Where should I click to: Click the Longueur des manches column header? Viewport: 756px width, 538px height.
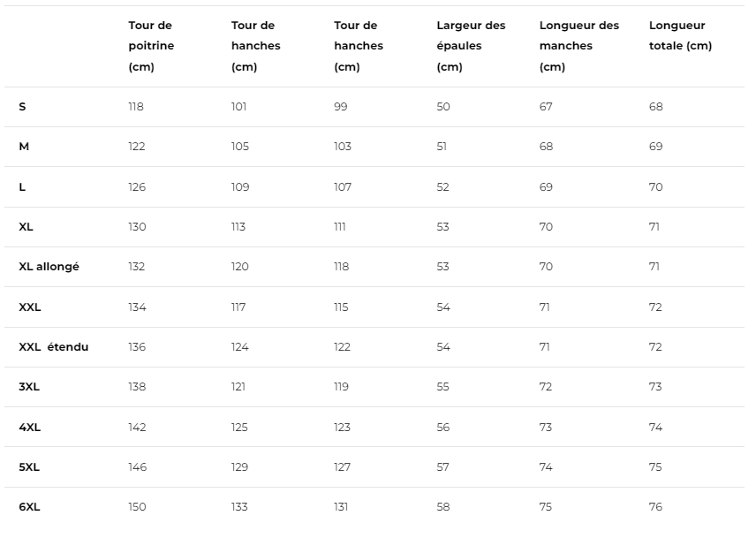(578, 46)
